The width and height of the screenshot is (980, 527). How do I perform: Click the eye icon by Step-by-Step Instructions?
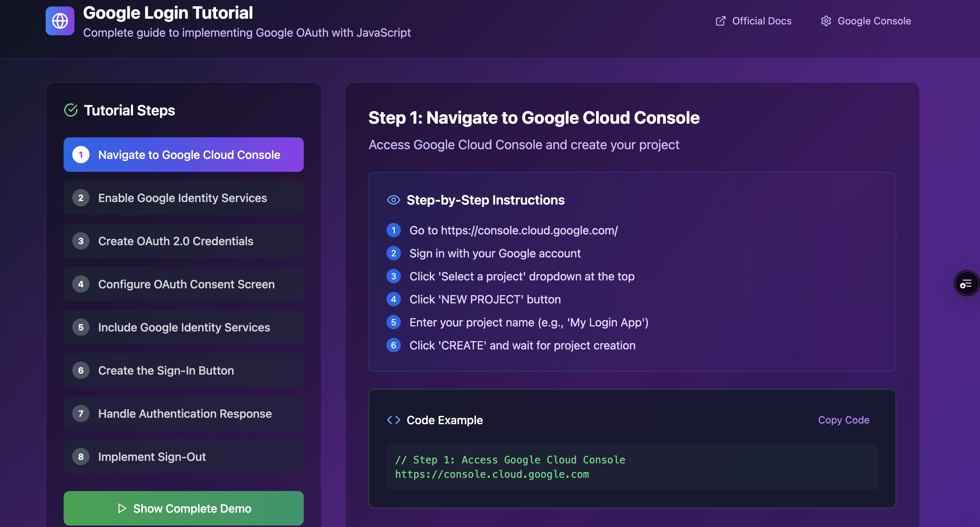(393, 200)
